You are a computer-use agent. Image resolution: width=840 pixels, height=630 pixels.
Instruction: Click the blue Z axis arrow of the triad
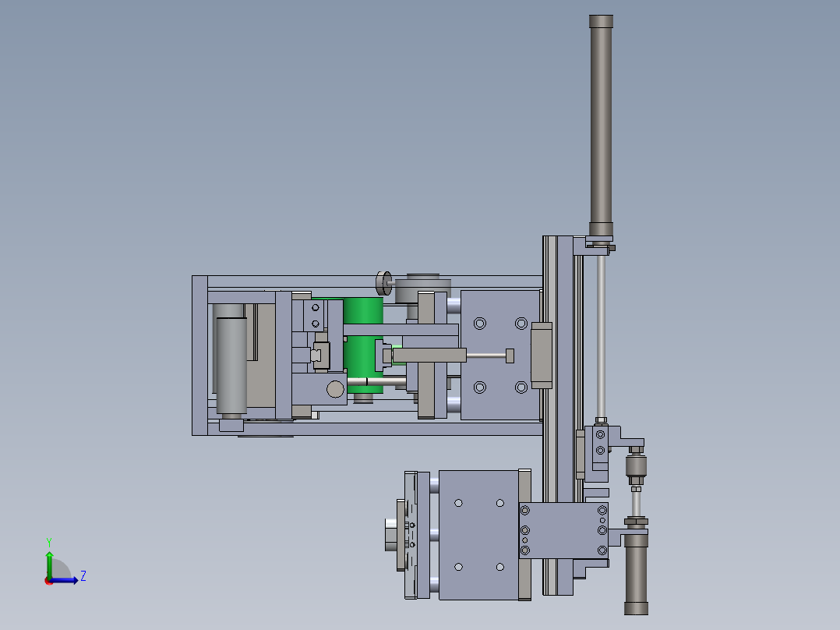[65, 580]
